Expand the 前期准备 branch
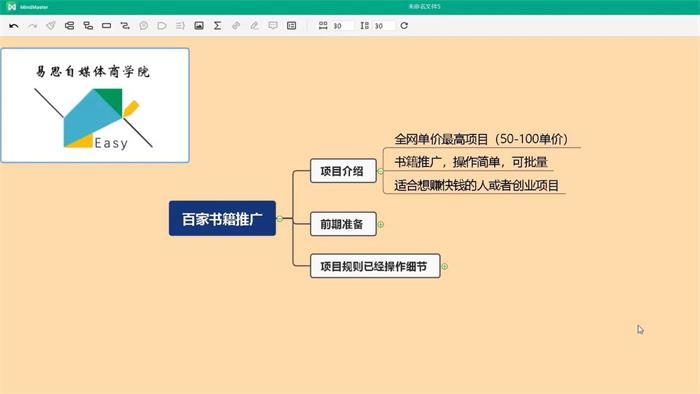The image size is (700, 394). 380,224
